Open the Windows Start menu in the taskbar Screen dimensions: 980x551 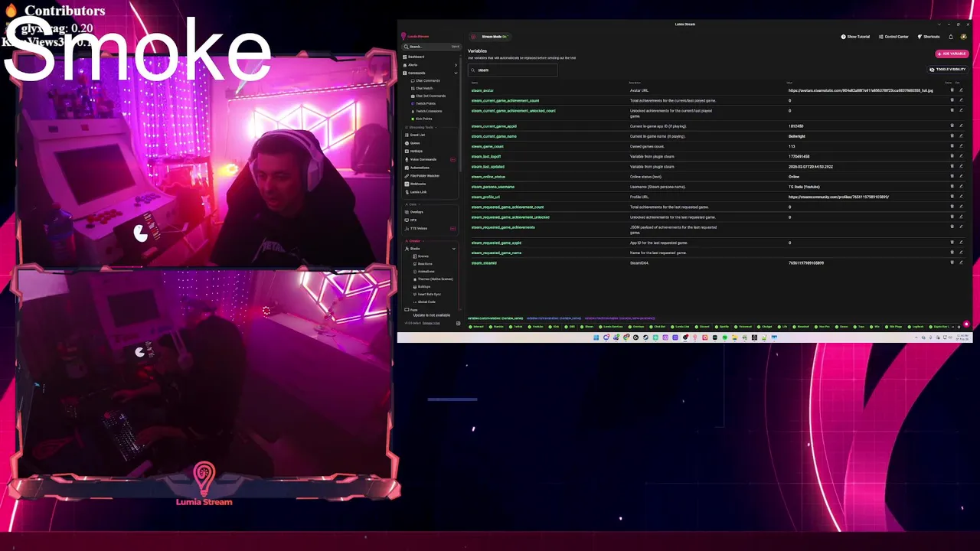596,337
